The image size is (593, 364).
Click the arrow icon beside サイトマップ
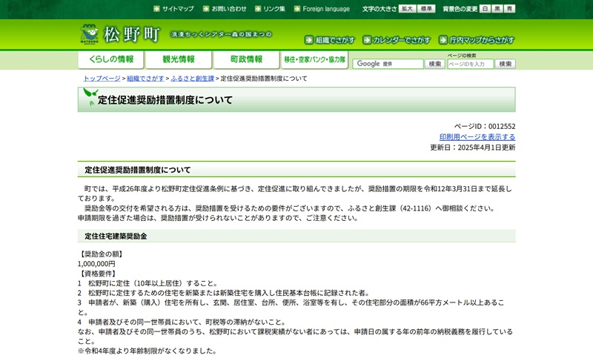click(156, 9)
